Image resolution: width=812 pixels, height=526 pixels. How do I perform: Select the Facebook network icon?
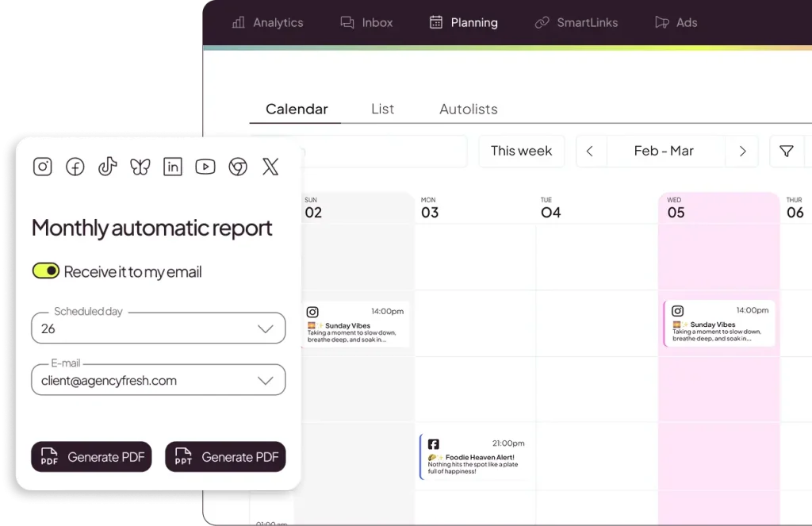75,167
